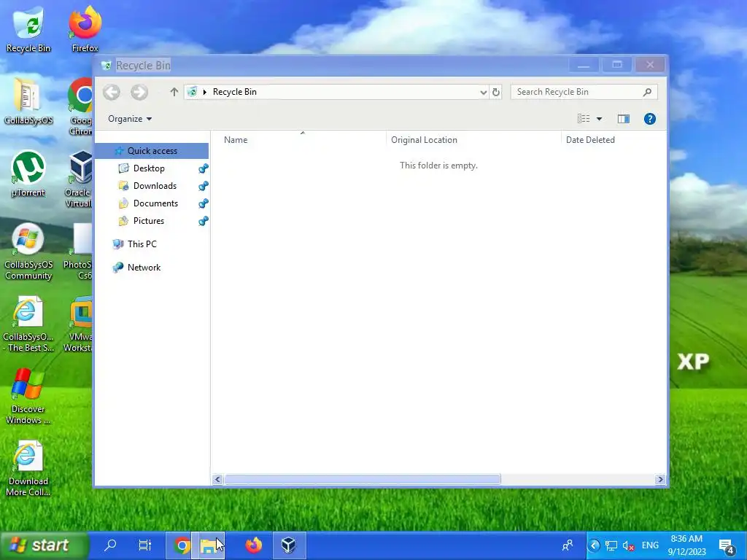Open the view options dropdown arrow
Image resolution: width=747 pixels, height=560 pixels.
(600, 119)
